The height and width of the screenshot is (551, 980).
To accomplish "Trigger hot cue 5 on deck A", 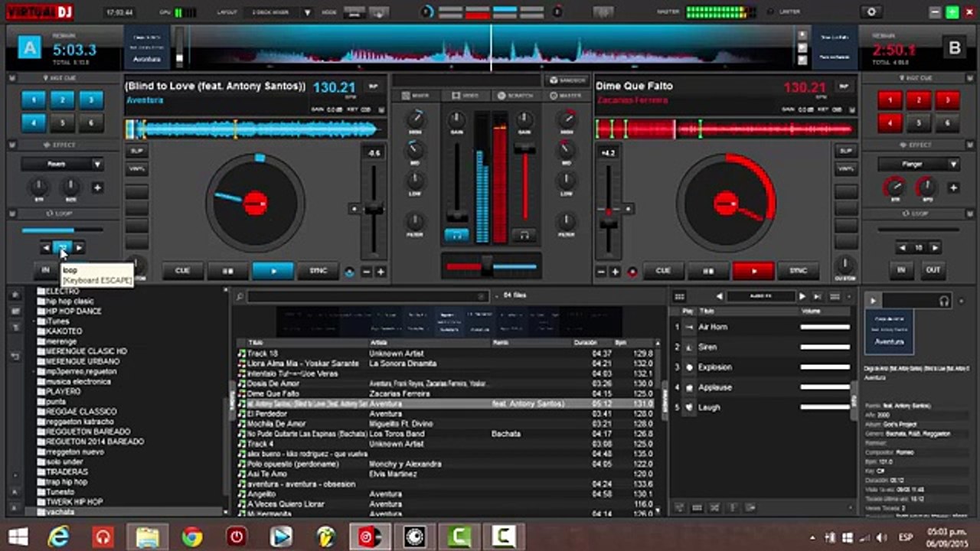I will coord(62,122).
